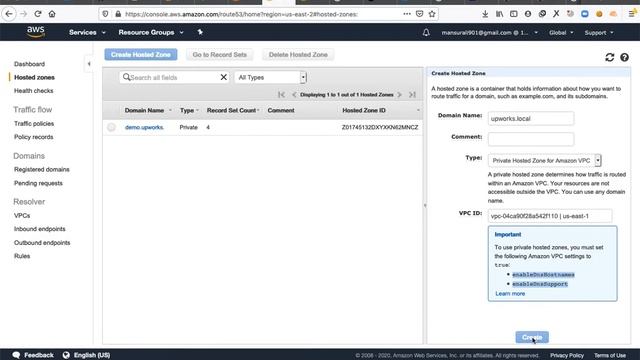Open the help question mark icon
640x360 pixels.
coord(624,57)
